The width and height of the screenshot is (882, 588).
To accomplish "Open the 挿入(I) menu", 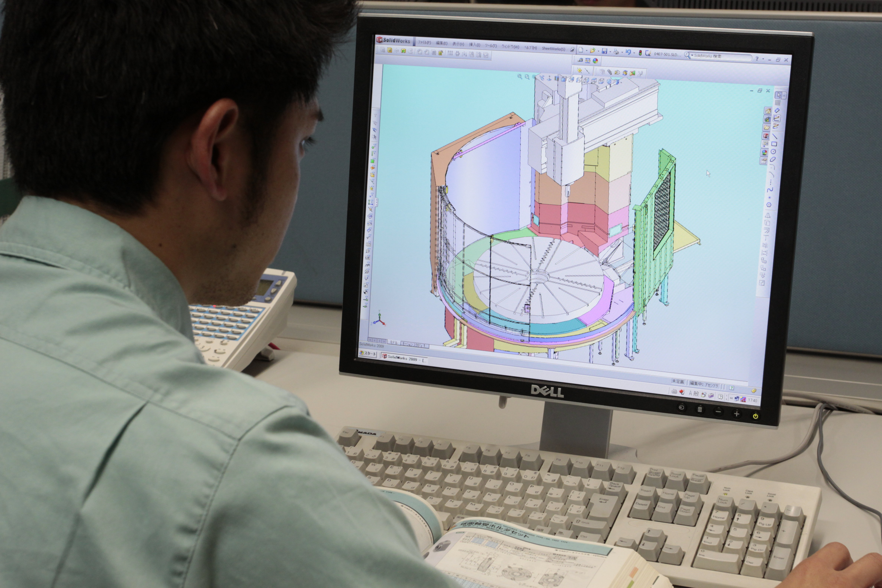I will click(474, 45).
